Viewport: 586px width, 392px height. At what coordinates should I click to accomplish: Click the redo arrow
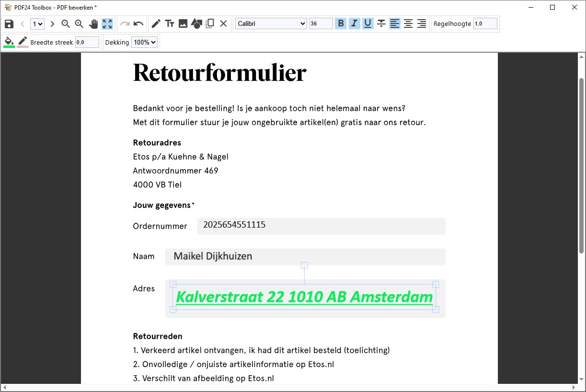125,23
